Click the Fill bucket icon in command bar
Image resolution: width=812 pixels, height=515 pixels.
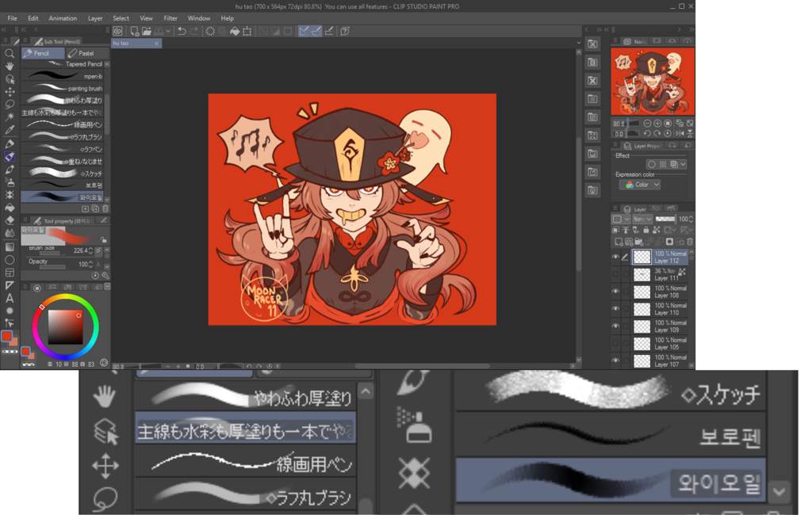click(235, 31)
